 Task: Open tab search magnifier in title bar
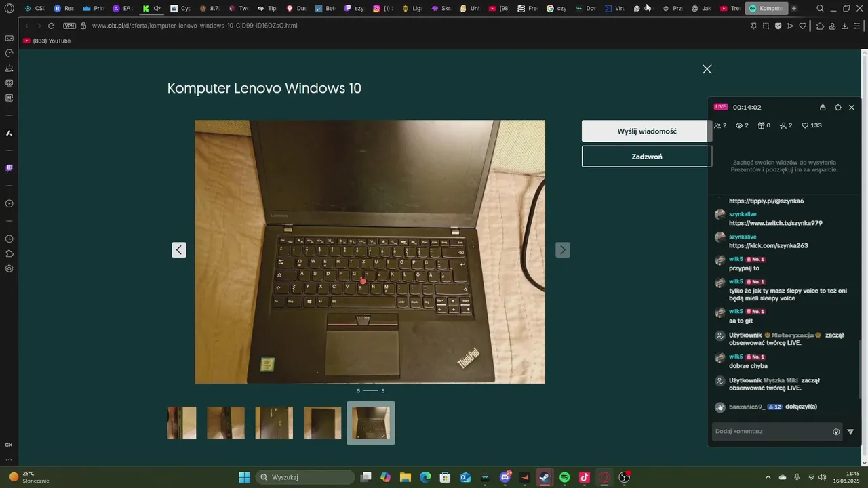pyautogui.click(x=820, y=9)
